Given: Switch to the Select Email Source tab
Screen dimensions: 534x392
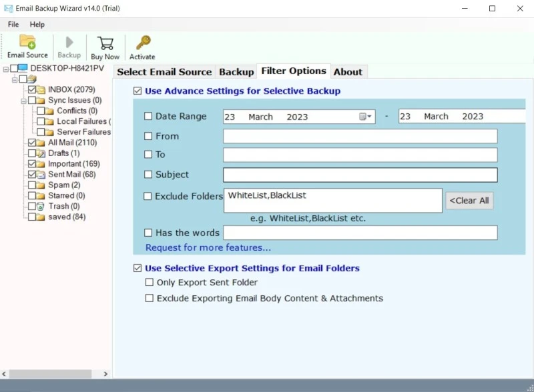Looking at the screenshot, I should (x=164, y=72).
